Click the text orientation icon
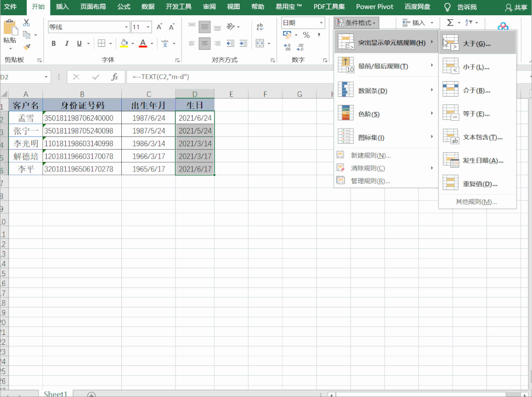 [231, 27]
